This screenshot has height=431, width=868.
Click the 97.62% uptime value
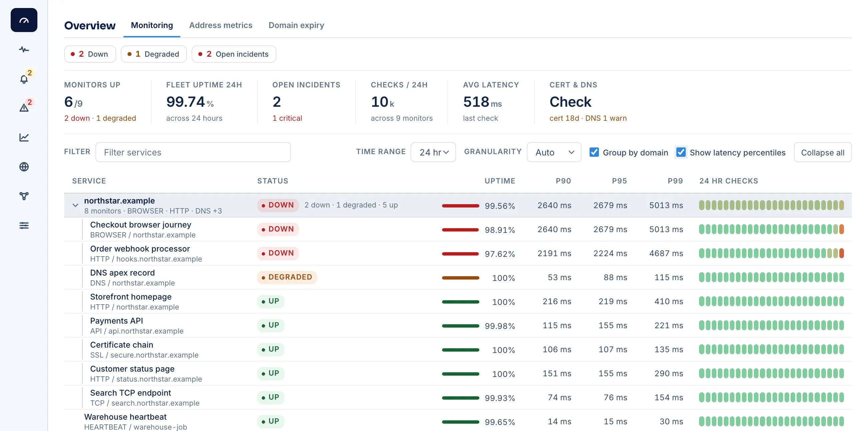coord(500,254)
